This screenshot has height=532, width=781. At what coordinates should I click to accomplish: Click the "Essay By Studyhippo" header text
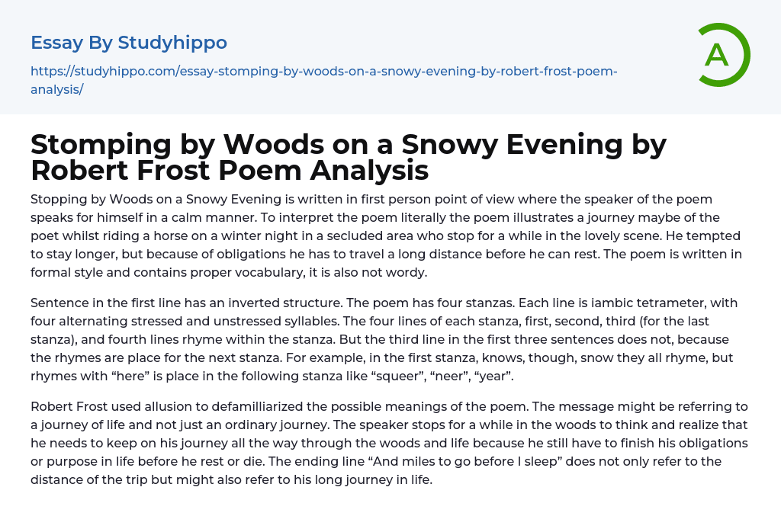point(129,43)
